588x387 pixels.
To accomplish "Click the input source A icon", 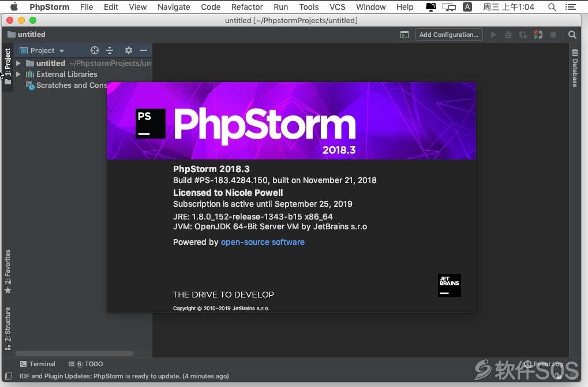I will (467, 7).
